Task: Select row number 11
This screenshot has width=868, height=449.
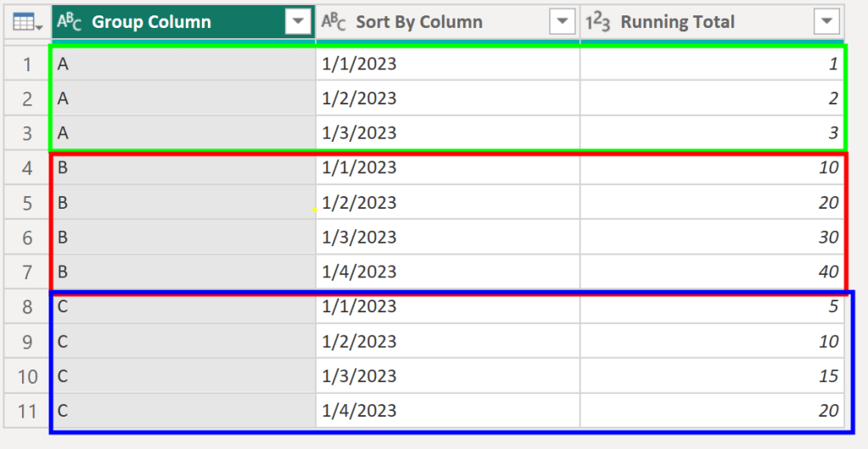Action: (27, 411)
